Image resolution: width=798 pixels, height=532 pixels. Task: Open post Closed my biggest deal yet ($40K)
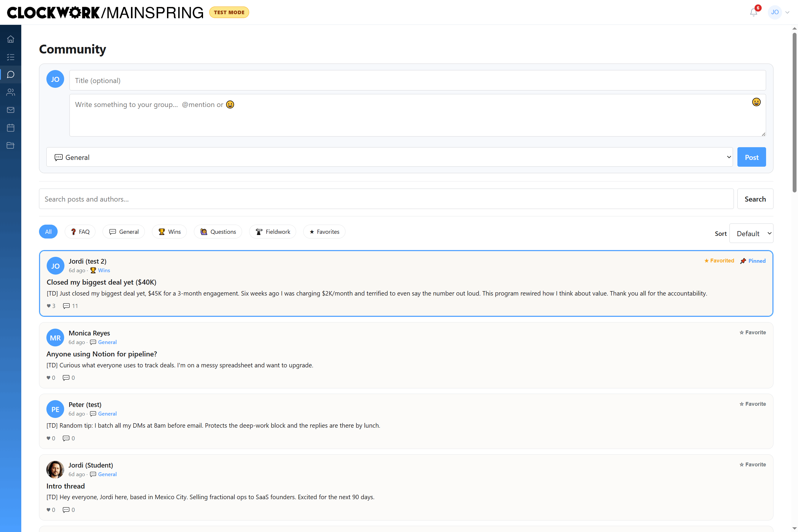[x=101, y=282]
